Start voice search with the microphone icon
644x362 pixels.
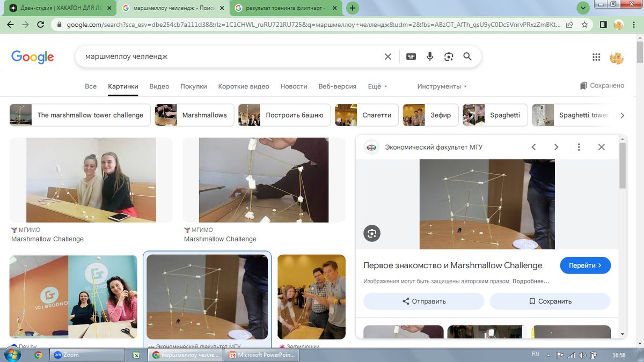coord(430,56)
